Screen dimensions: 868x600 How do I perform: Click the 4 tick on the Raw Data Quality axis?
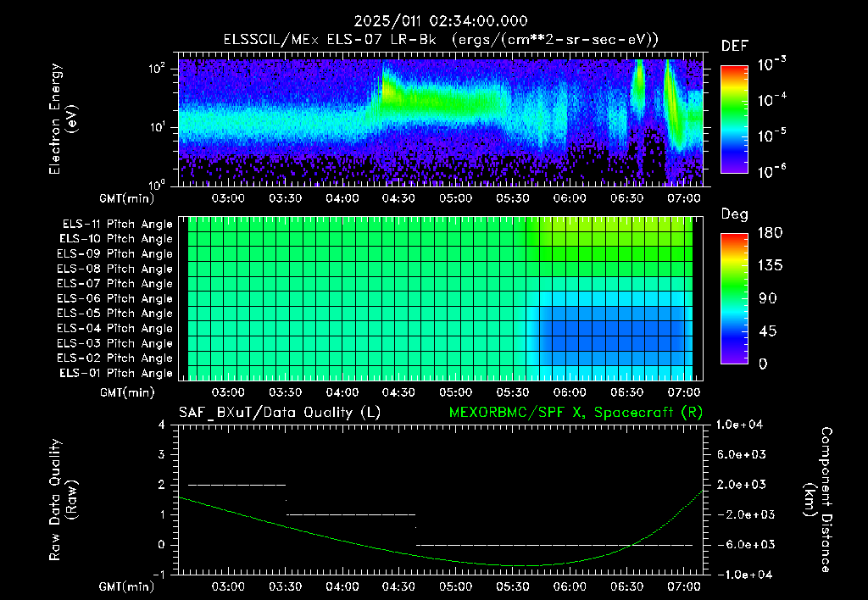pyautogui.click(x=161, y=425)
